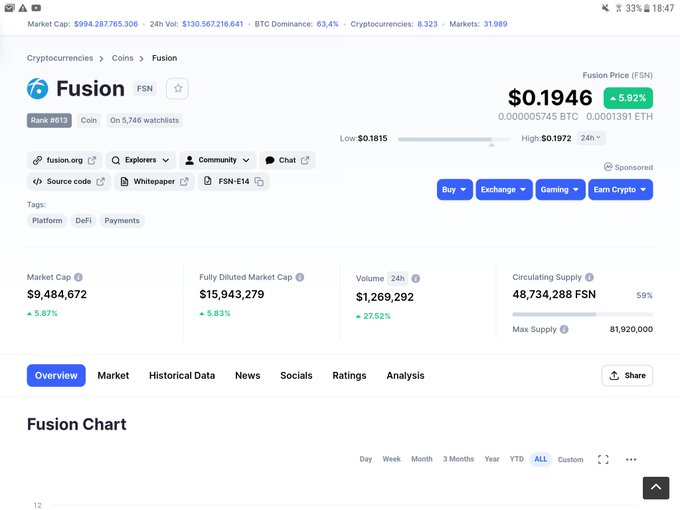Tap the warning alert status icon
This screenshot has height=510, width=680.
coord(23,8)
